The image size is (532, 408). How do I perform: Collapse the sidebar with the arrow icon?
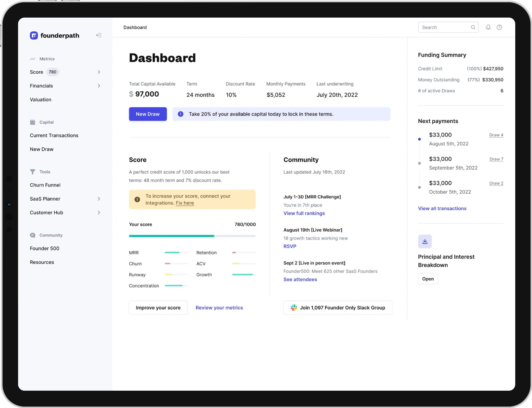pyautogui.click(x=99, y=35)
